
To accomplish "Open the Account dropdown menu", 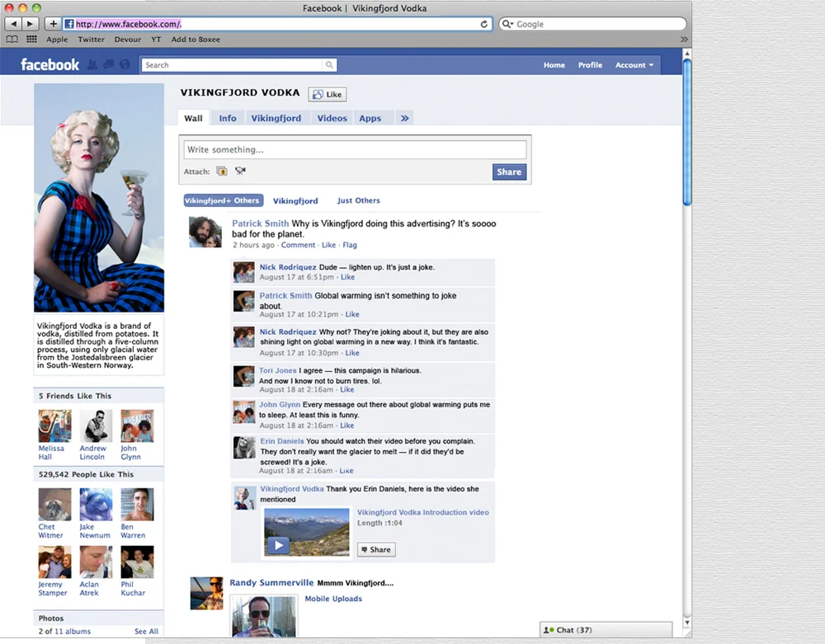I will (x=634, y=65).
